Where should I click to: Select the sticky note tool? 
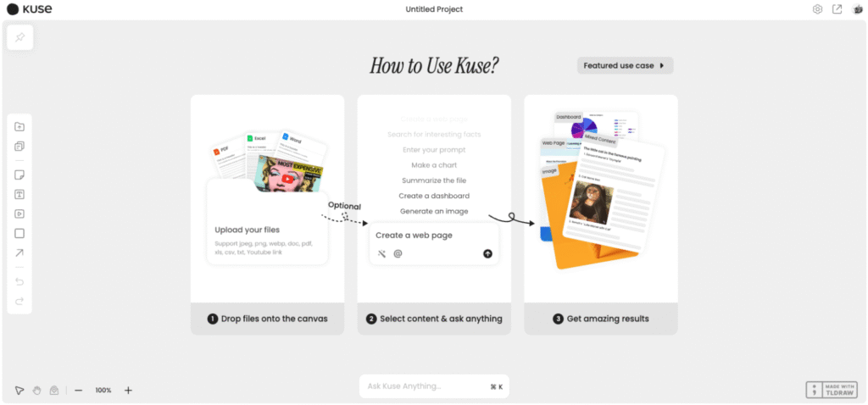(x=19, y=175)
